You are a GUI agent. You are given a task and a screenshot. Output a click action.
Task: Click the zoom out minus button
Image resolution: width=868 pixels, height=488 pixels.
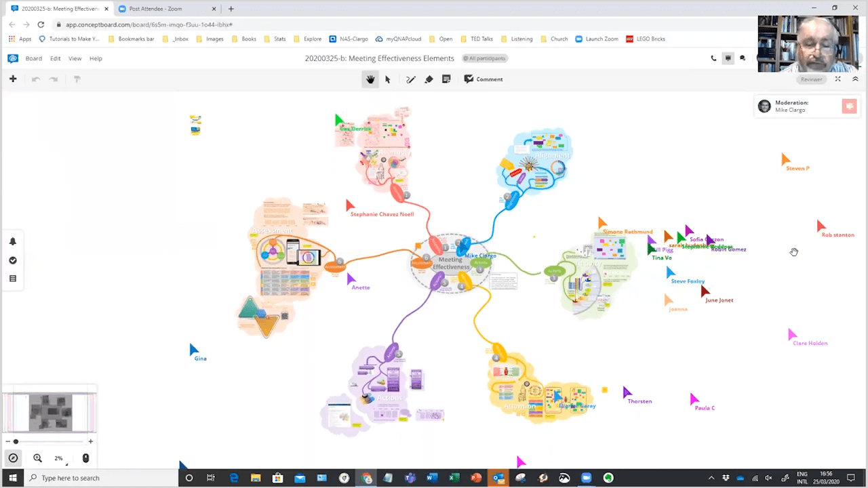[x=7, y=442]
